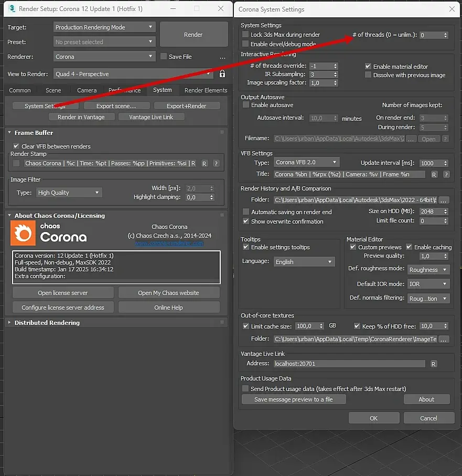
Task: Click Render in Vantage button
Action: coord(81,117)
